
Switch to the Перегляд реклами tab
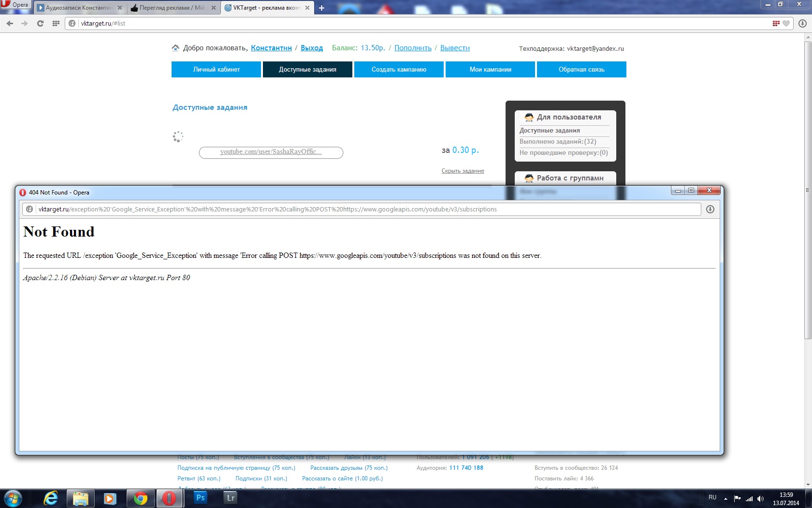coord(173,8)
